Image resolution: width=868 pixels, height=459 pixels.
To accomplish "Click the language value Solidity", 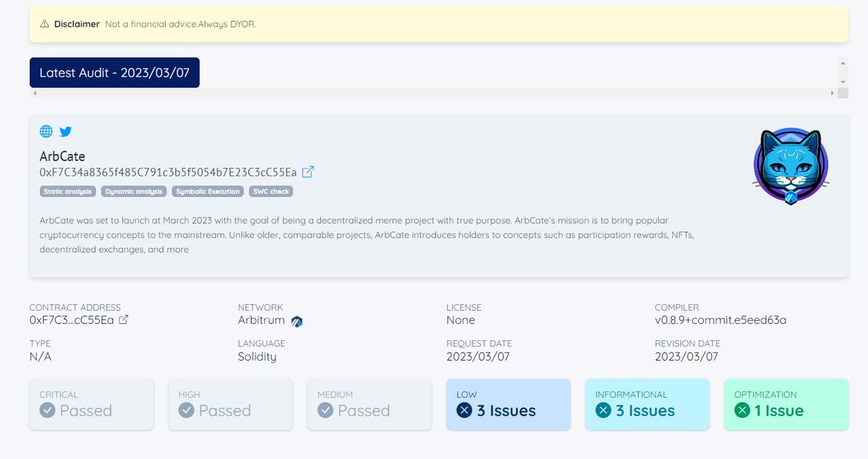I will tap(258, 356).
